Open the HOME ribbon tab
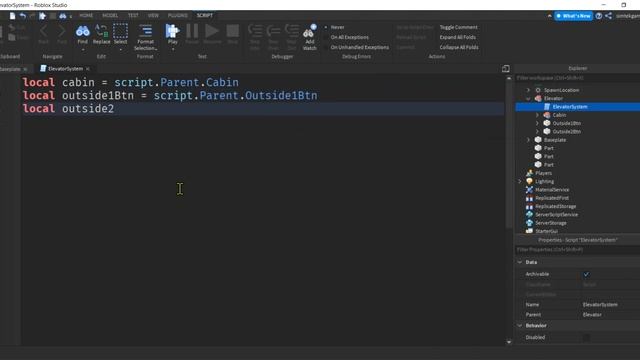The image size is (640, 360). (86, 16)
